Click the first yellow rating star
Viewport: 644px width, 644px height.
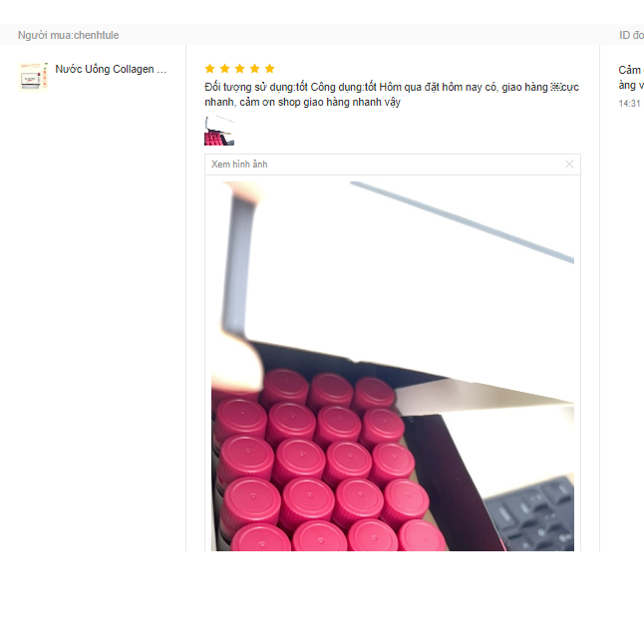tap(210, 68)
